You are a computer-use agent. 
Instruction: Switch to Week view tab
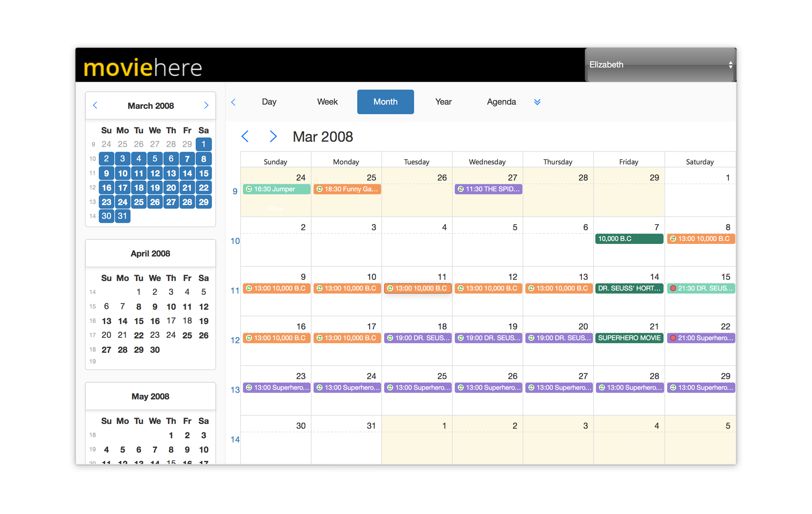tap(327, 102)
